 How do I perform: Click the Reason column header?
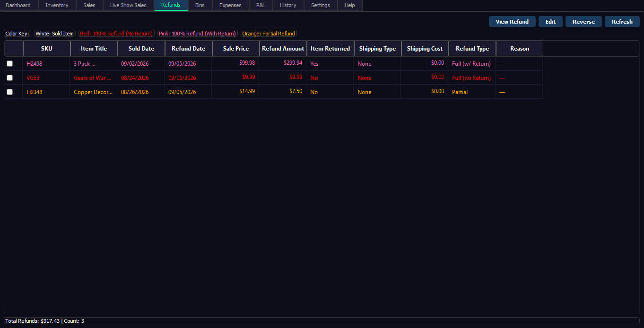point(520,49)
